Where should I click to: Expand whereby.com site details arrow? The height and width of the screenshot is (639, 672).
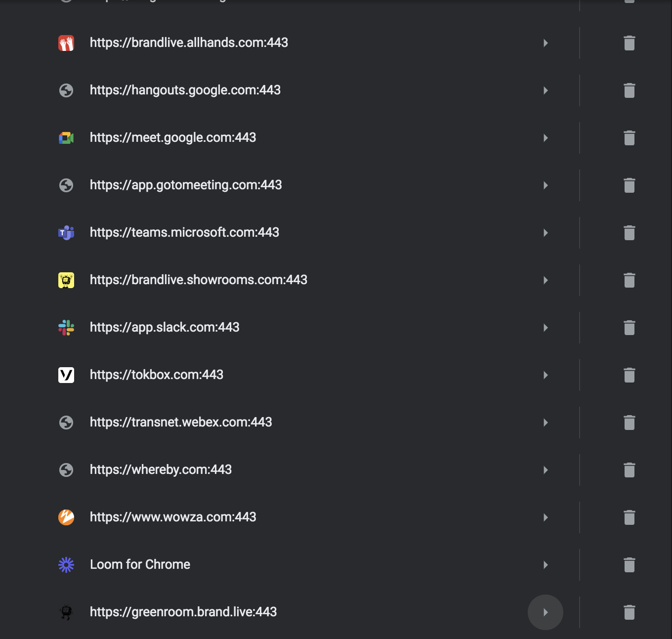pos(546,470)
